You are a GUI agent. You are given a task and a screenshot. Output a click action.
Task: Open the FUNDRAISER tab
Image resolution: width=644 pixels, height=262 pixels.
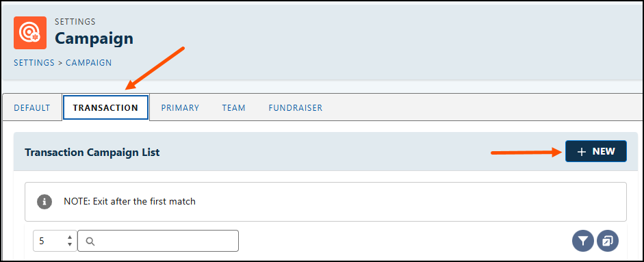pos(295,108)
